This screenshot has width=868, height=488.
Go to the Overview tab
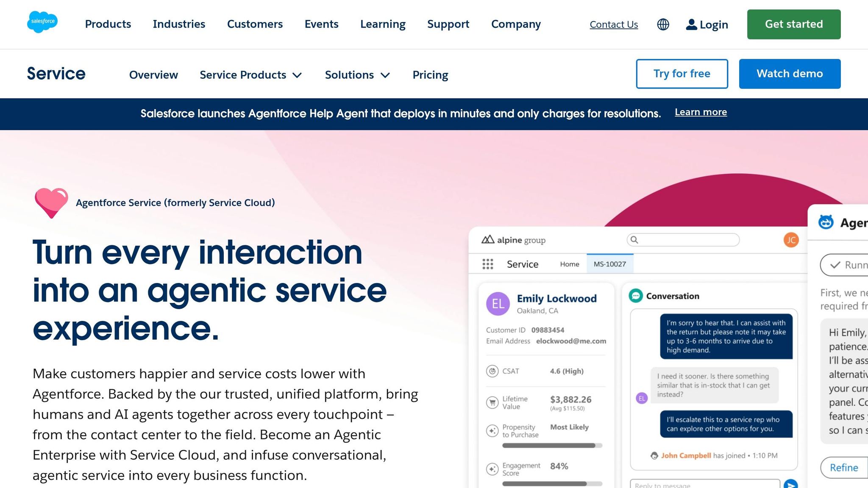(x=153, y=75)
